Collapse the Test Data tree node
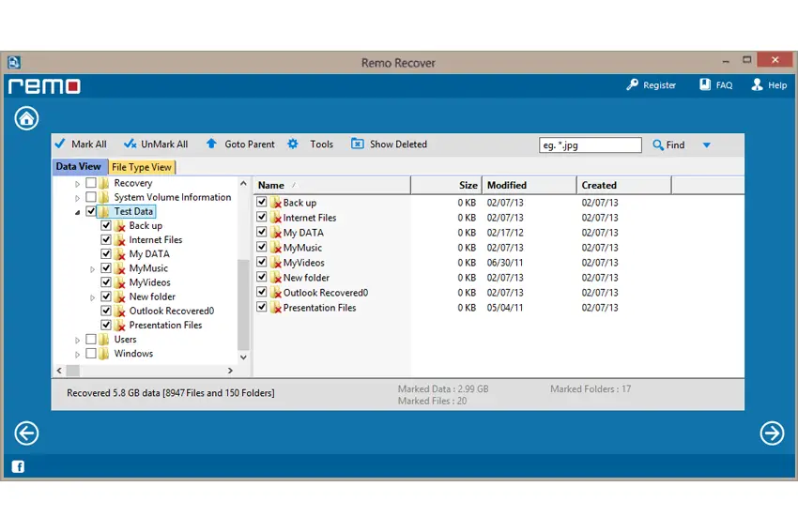 coord(77,212)
